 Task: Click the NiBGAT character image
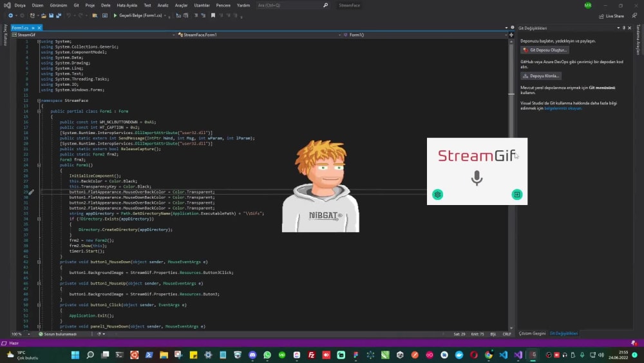pyautogui.click(x=320, y=186)
